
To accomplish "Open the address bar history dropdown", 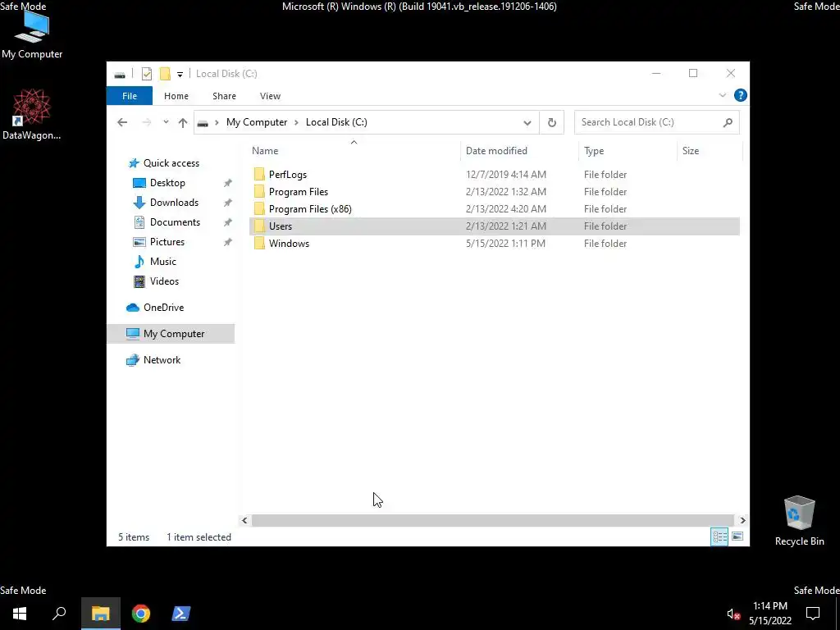I will (x=527, y=123).
